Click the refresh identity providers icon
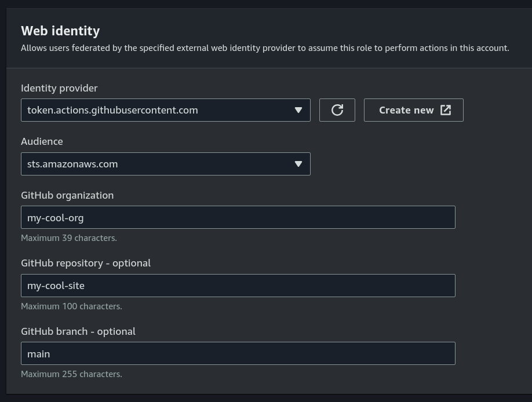The image size is (532, 402). click(337, 110)
